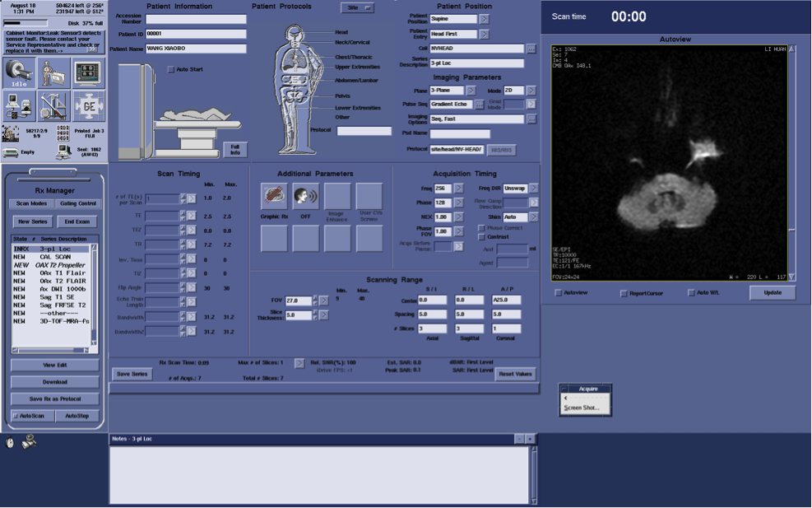Expand the Patient Position Supine dropdown arrow
812x508 pixels.
[484, 20]
